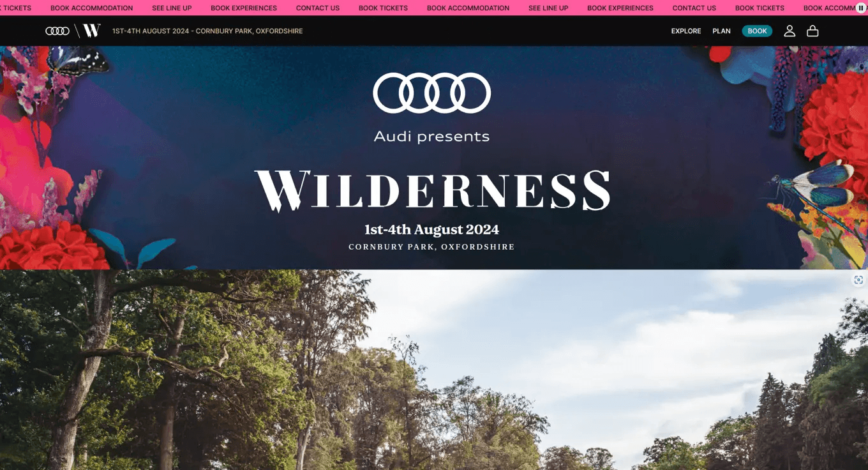Click the forest trees hero photo
868x470 pixels.
[434, 370]
